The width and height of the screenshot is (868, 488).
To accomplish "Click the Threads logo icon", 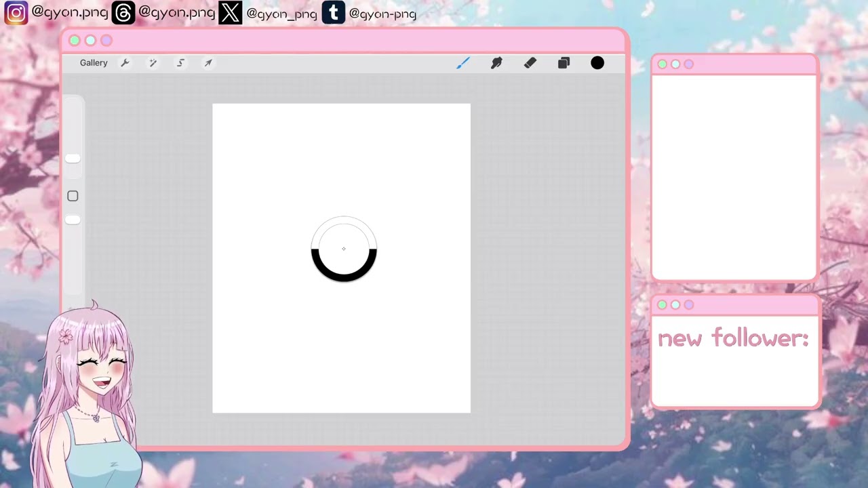I will coord(123,13).
